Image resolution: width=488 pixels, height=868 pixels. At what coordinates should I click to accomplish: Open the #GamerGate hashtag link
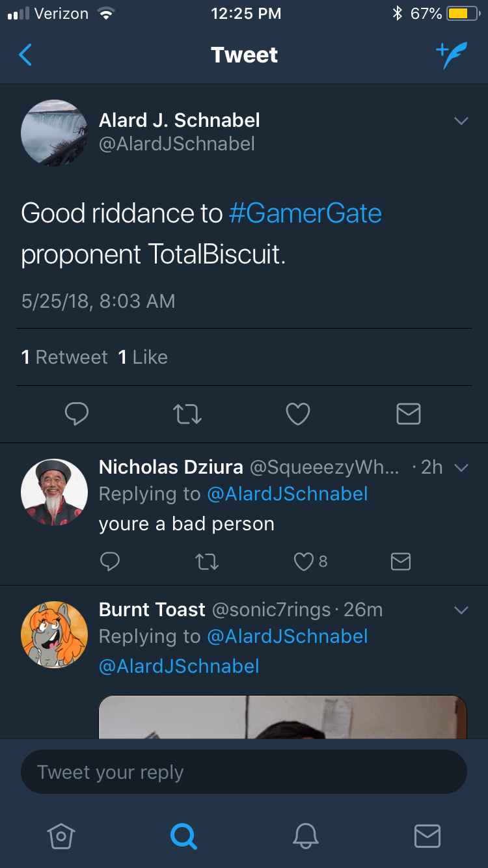tap(305, 213)
